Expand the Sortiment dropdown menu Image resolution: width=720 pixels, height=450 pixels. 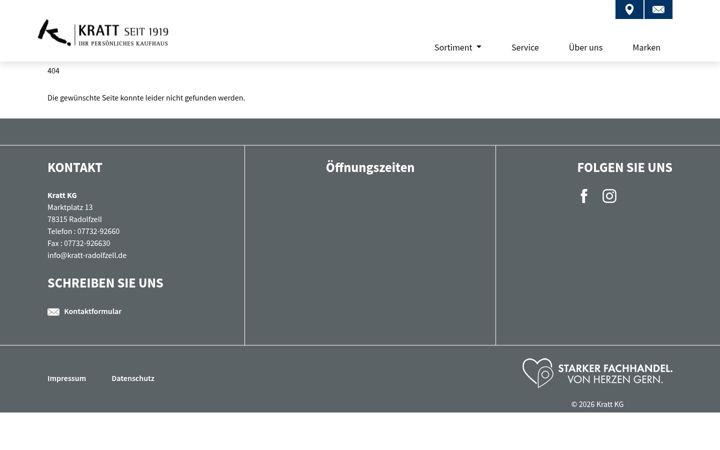point(457,47)
